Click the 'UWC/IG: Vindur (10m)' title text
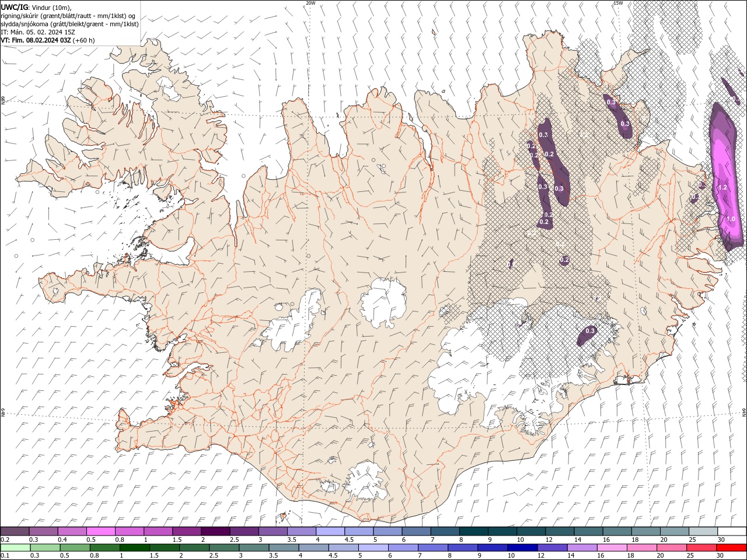The height and width of the screenshot is (560, 747). 36,7
